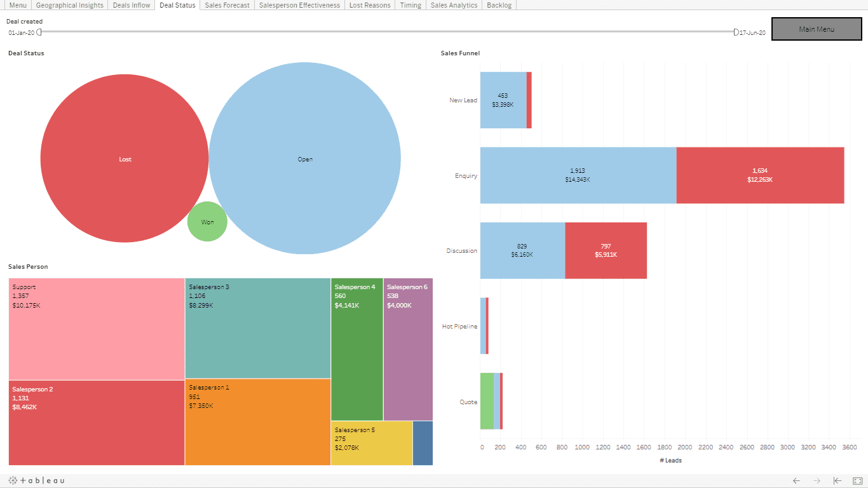Click the Sales Person chart title
868x488 pixels.
pyautogui.click(x=28, y=267)
